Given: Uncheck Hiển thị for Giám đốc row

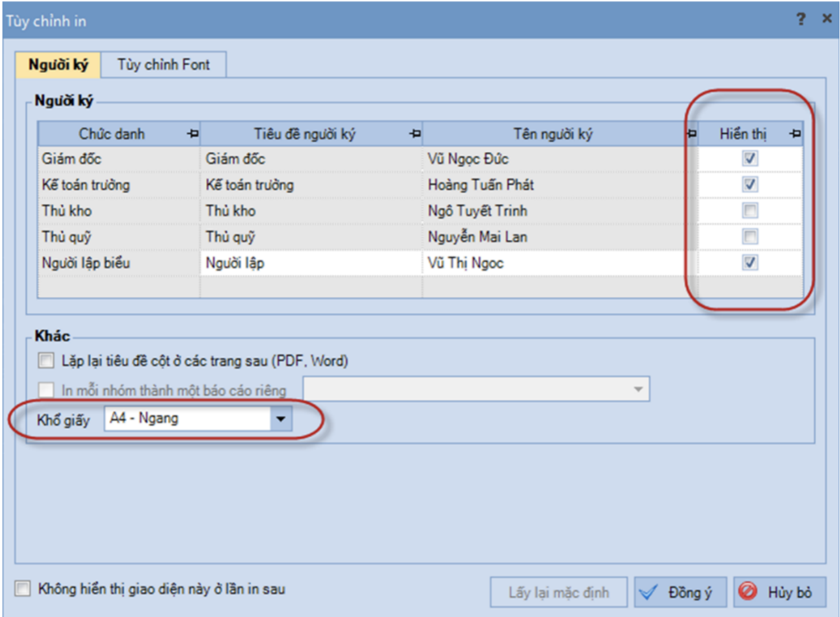Looking at the screenshot, I should point(750,158).
